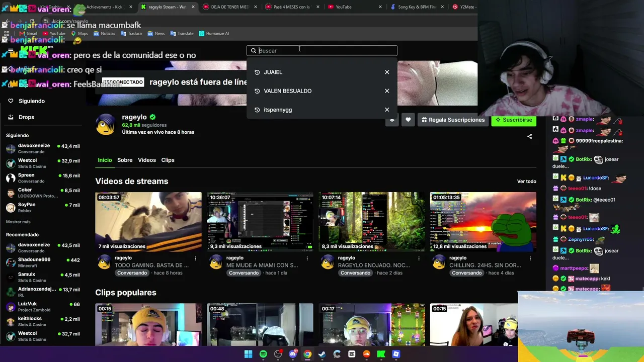Open recommended channel Adrianozendejas
This screenshot has height=362, width=644.
pyautogui.click(x=43, y=292)
